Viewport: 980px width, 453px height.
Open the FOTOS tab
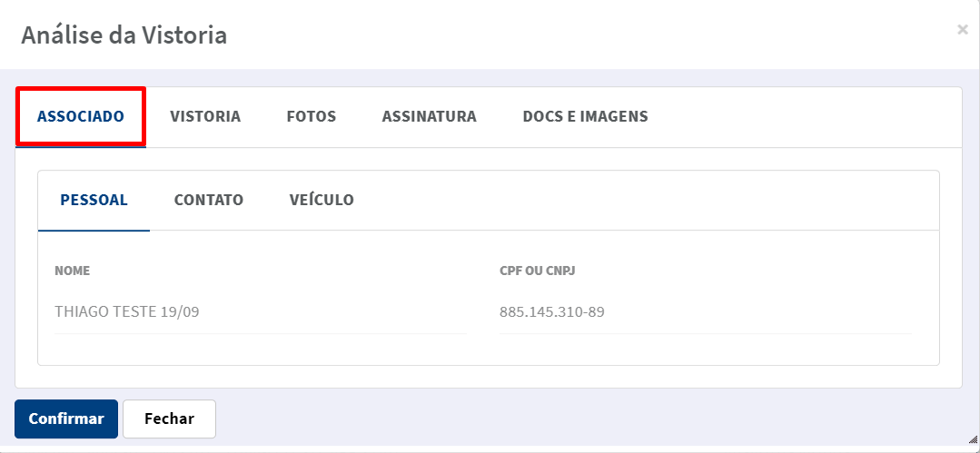click(312, 116)
